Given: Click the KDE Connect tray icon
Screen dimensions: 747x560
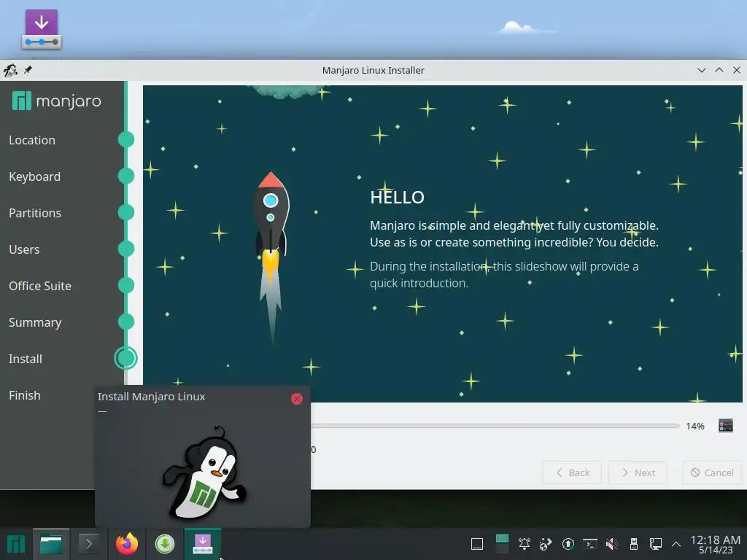Looking at the screenshot, I should point(546,543).
